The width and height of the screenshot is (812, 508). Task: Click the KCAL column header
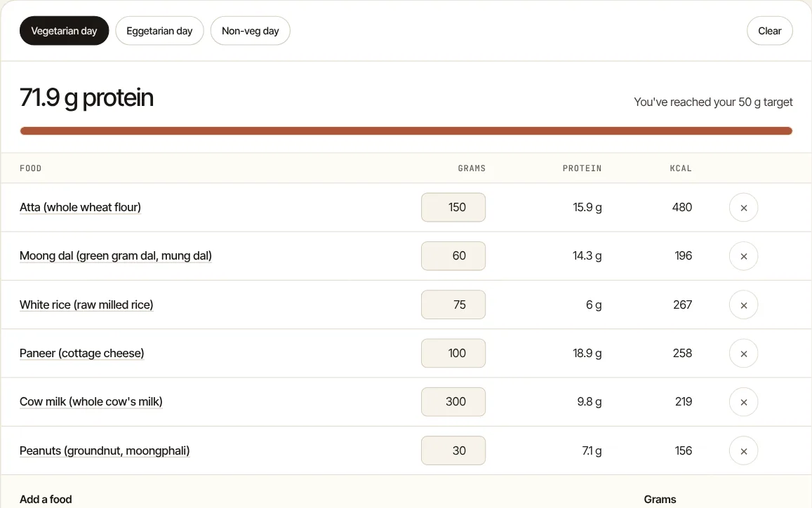(681, 168)
